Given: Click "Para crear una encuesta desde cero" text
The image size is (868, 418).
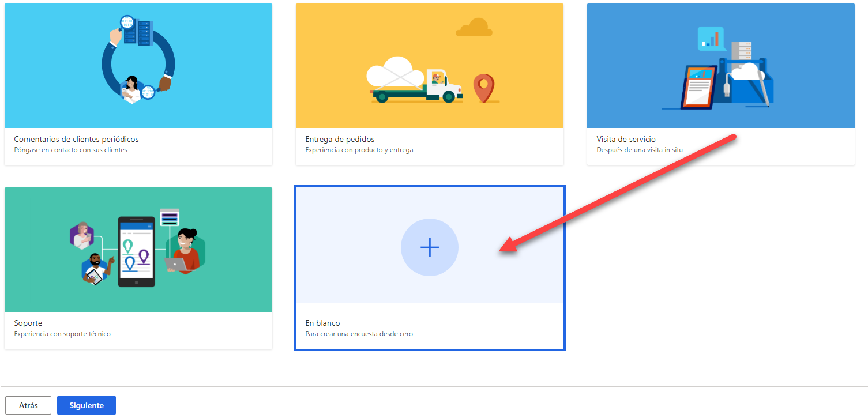Looking at the screenshot, I should pyautogui.click(x=359, y=334).
